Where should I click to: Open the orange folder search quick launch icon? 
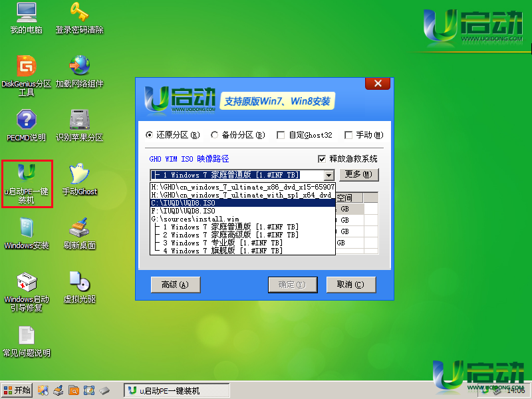tap(74, 390)
